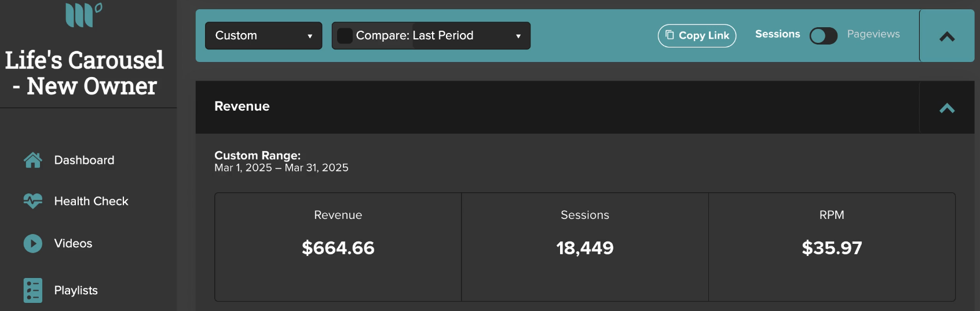Click the Dashboard home icon
The image size is (980, 311).
tap(33, 160)
